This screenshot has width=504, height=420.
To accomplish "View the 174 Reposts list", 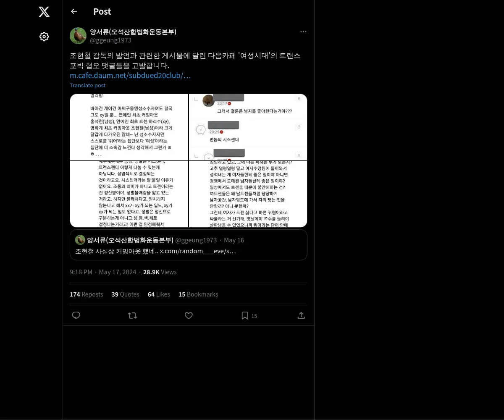I will (86, 294).
